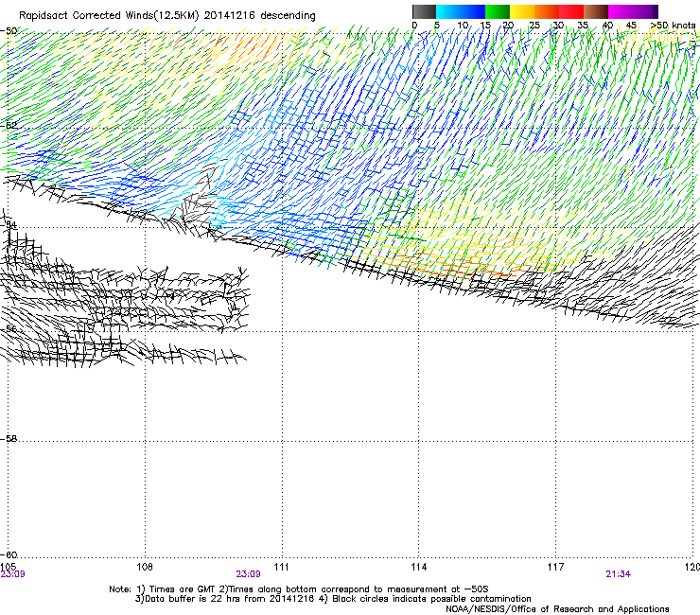Pick the brown 35-40 knots legend swatch
The height and width of the screenshot is (615, 700).
click(596, 11)
